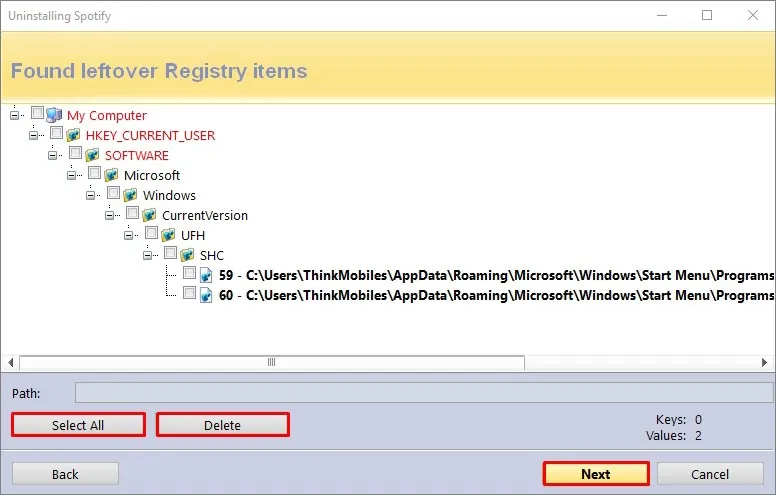The width and height of the screenshot is (776, 495).
Task: Click the value icon for entry 59
Action: (206, 275)
